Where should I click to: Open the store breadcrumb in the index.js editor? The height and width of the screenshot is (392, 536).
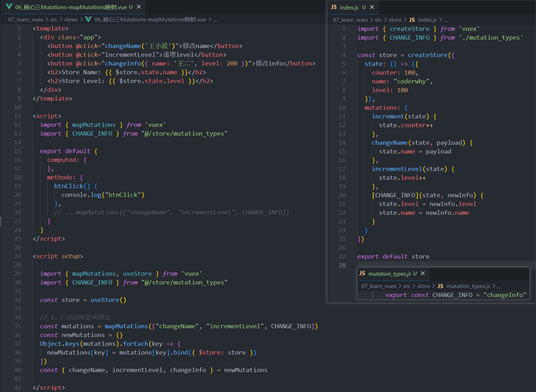coord(395,20)
